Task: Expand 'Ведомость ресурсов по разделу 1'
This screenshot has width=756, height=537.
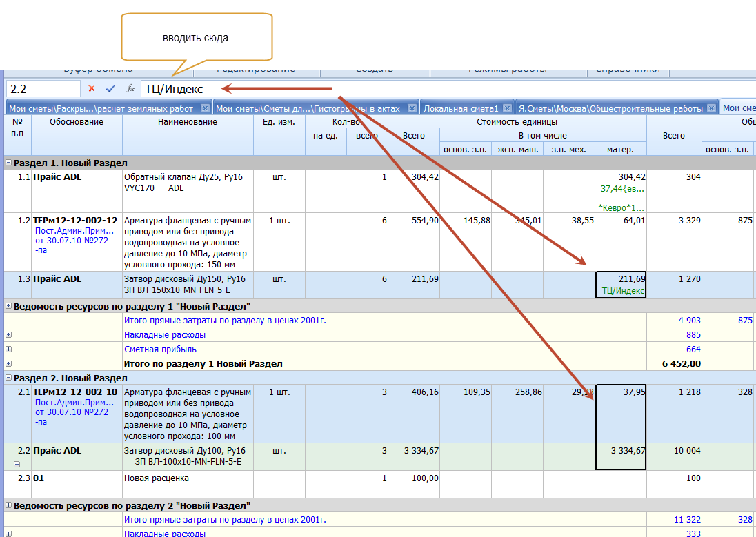Action: [x=9, y=305]
